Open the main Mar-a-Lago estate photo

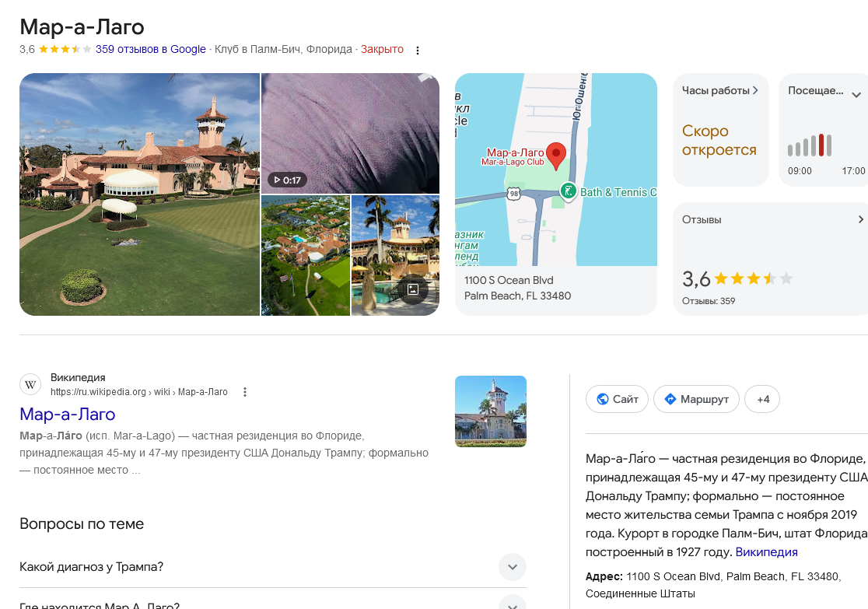139,194
